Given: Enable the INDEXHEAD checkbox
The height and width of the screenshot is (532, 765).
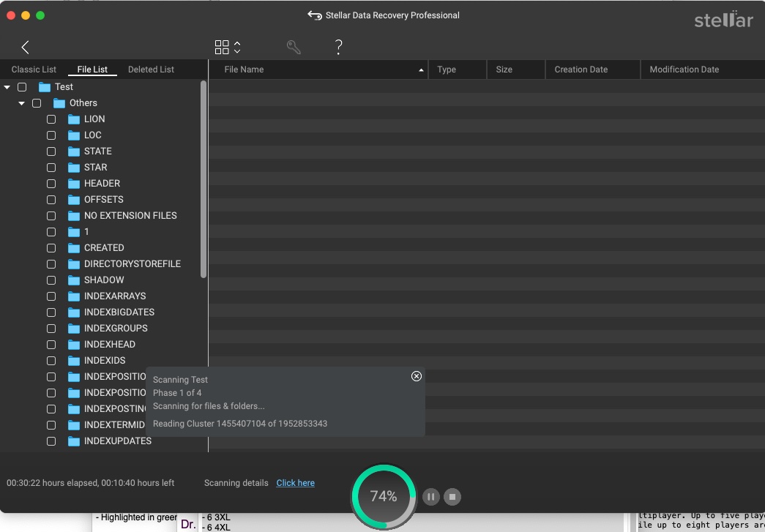Looking at the screenshot, I should [51, 344].
